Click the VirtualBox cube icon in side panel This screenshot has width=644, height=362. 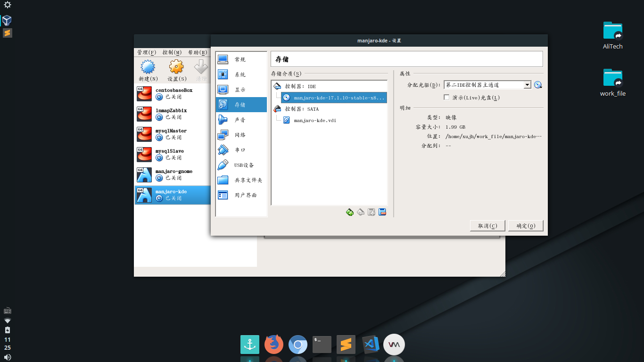tap(7, 20)
